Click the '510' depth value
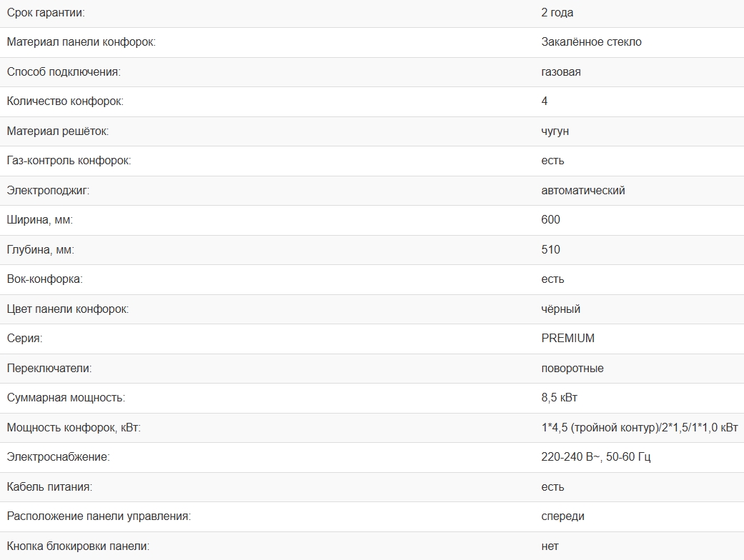 click(551, 249)
